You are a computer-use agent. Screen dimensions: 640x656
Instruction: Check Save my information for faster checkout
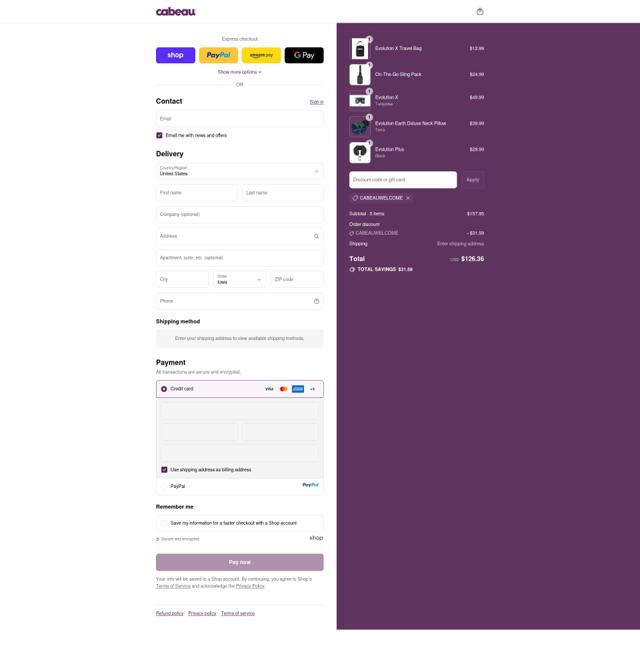[164, 523]
